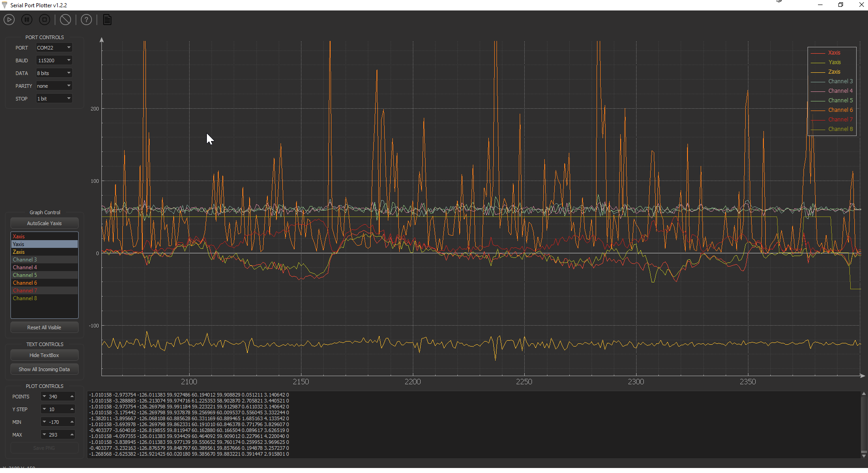This screenshot has height=473, width=868.
Task: Open the log document icon
Action: tap(106, 20)
